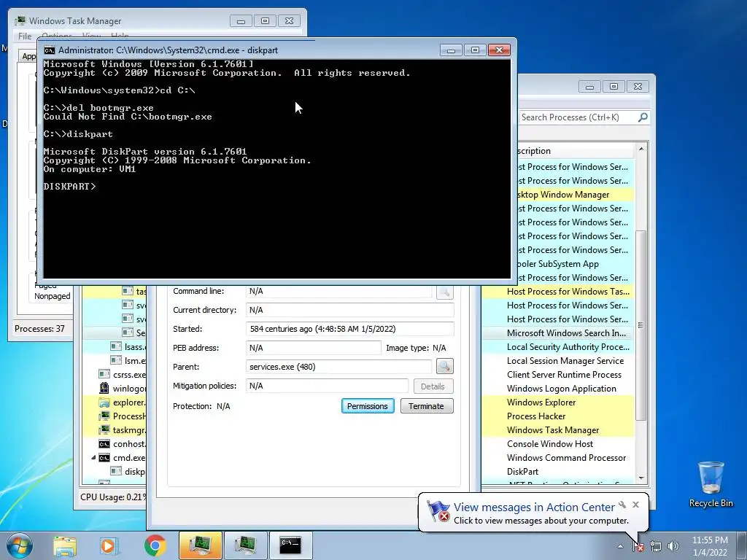Click the Permissions button
Screen dimensions: 747x560
pyautogui.click(x=368, y=406)
